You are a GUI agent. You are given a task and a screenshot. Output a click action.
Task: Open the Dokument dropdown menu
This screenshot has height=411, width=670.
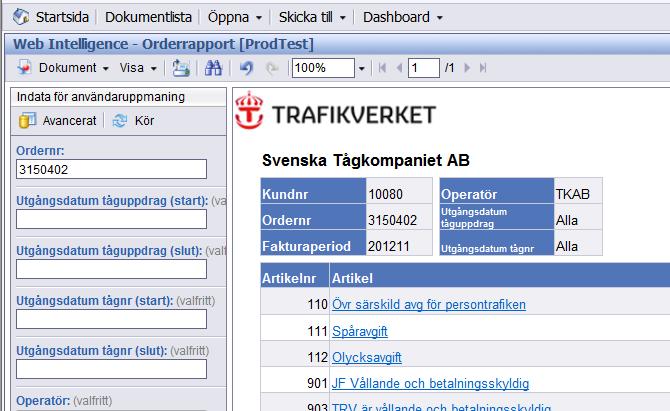pyautogui.click(x=73, y=68)
